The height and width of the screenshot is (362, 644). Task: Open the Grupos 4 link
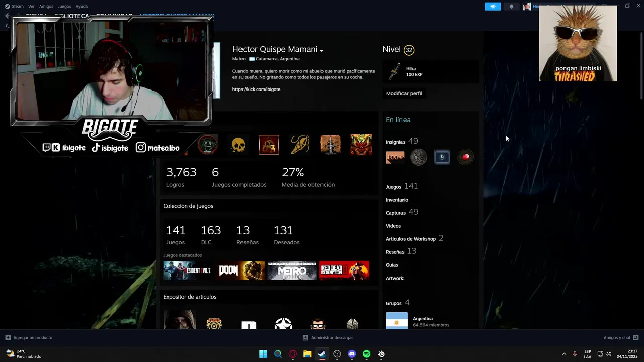pos(397,303)
